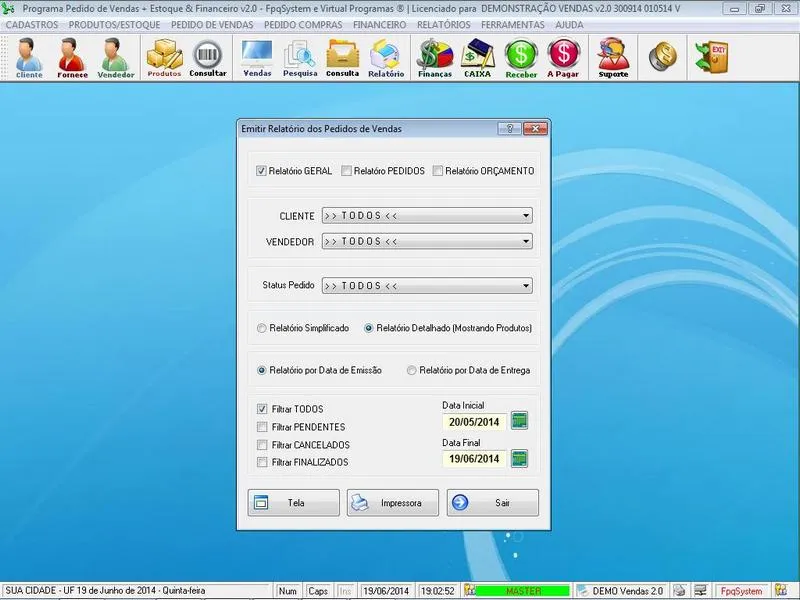This screenshot has width=800, height=600.
Task: Open the CAIXA cash register icon
Action: (x=477, y=58)
